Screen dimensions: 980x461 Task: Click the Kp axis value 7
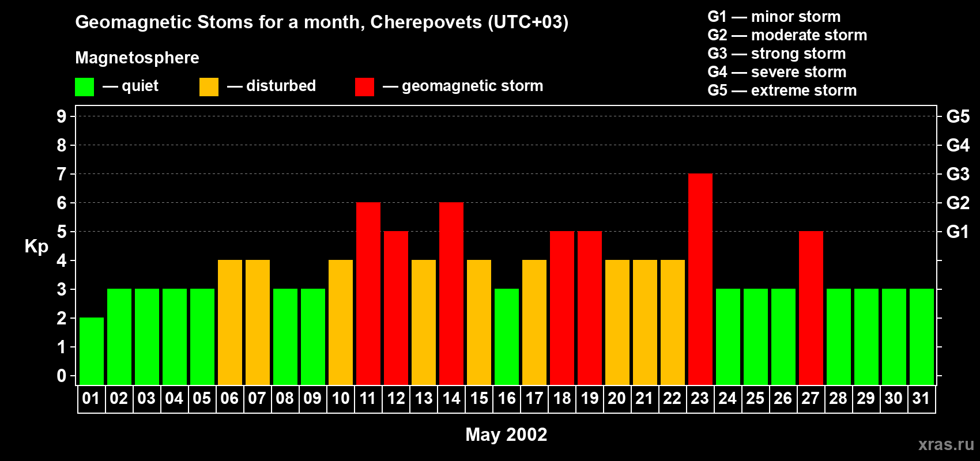click(62, 174)
